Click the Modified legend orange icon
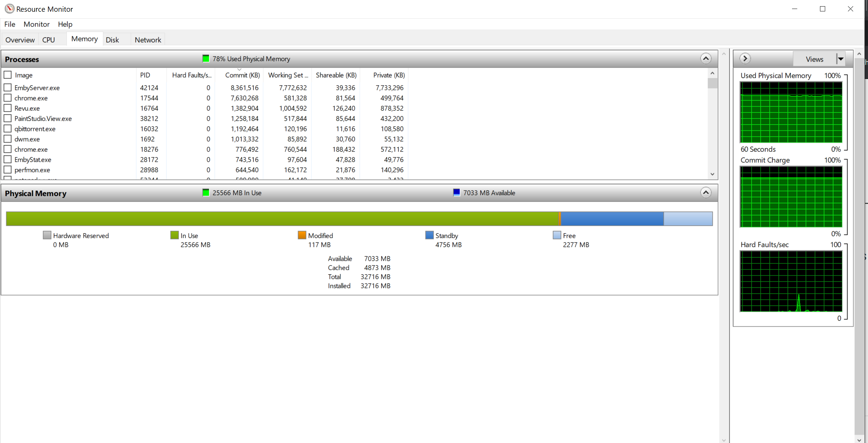Image resolution: width=868 pixels, height=443 pixels. (302, 235)
